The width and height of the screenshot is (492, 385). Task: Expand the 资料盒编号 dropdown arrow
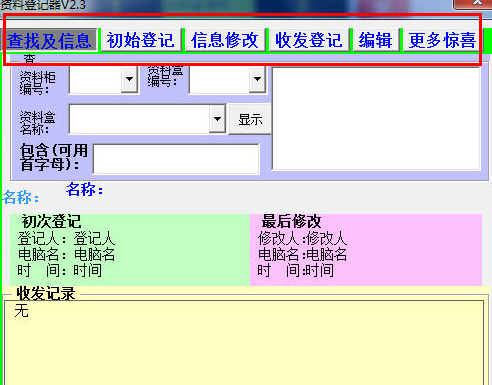tap(257, 79)
